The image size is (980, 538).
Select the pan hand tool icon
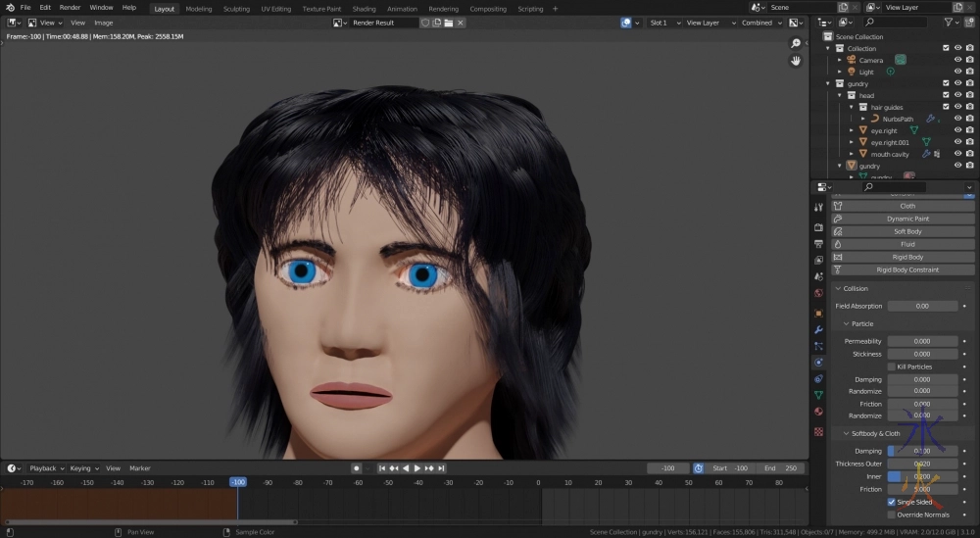(x=796, y=61)
